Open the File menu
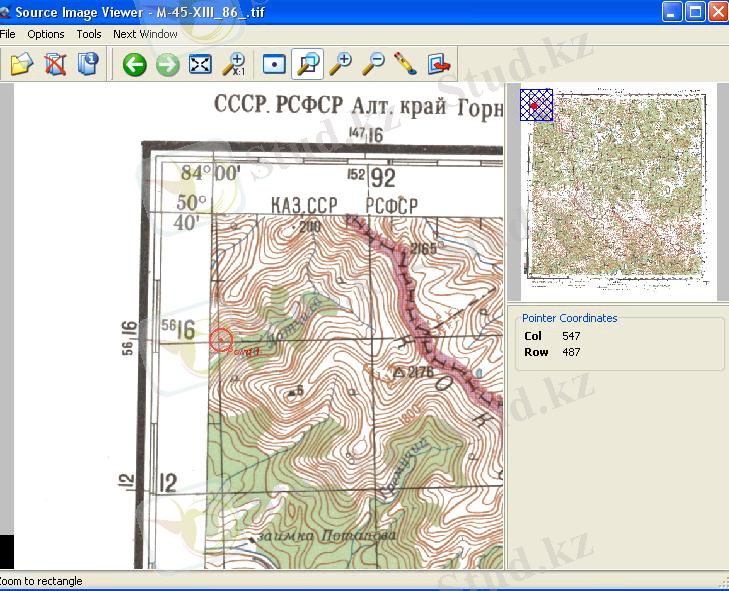Image resolution: width=729 pixels, height=591 pixels. 8,34
